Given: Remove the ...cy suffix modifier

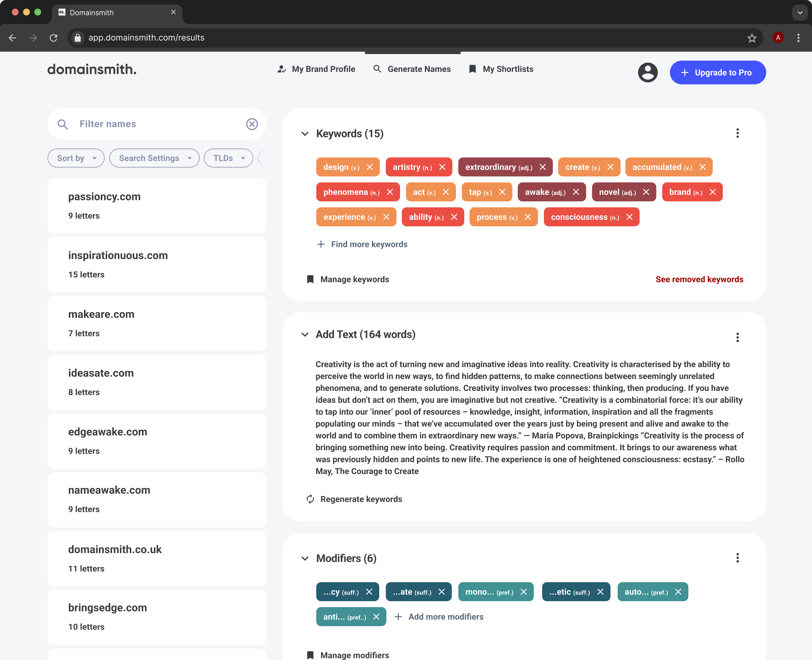Looking at the screenshot, I should point(369,592).
